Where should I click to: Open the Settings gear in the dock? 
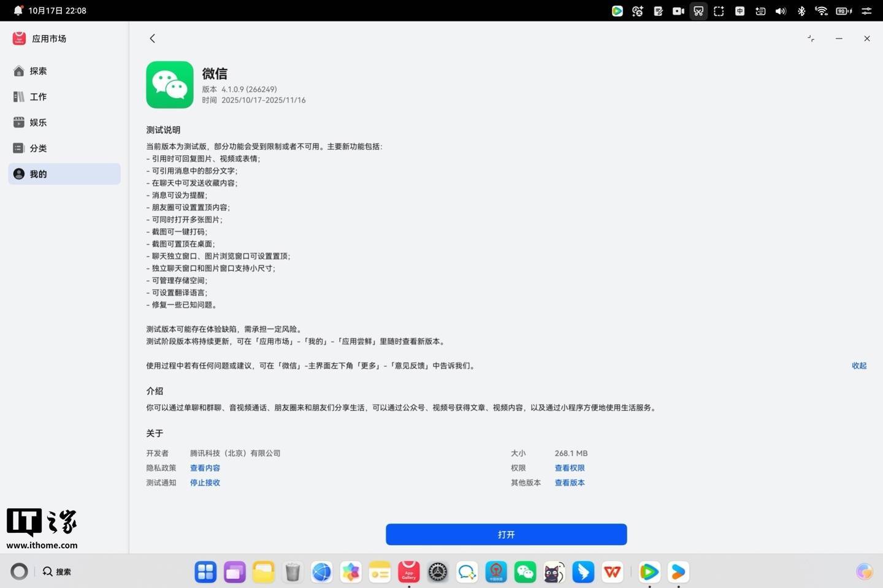pyautogui.click(x=437, y=571)
